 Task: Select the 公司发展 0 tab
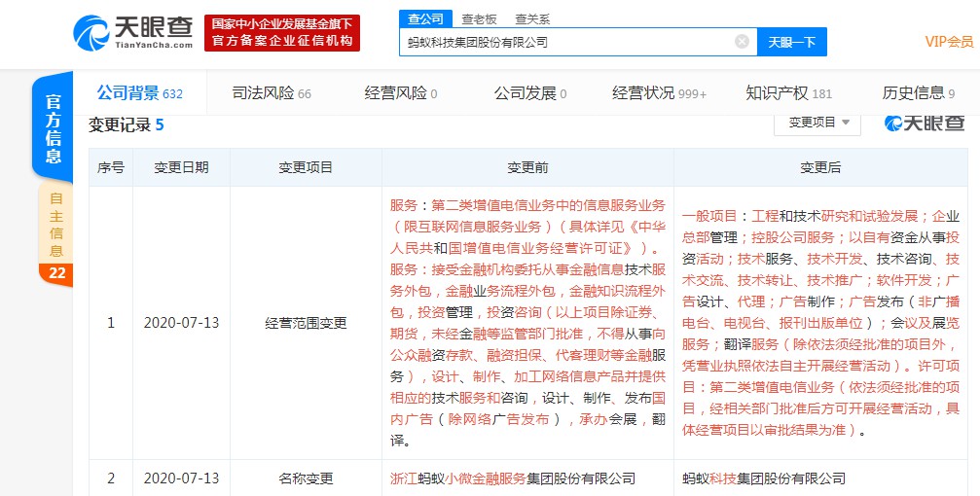point(530,93)
